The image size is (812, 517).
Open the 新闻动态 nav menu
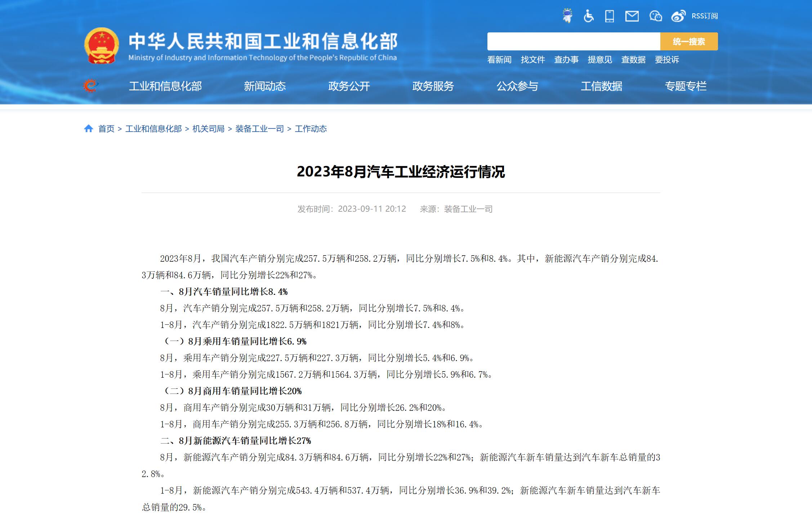tap(265, 86)
